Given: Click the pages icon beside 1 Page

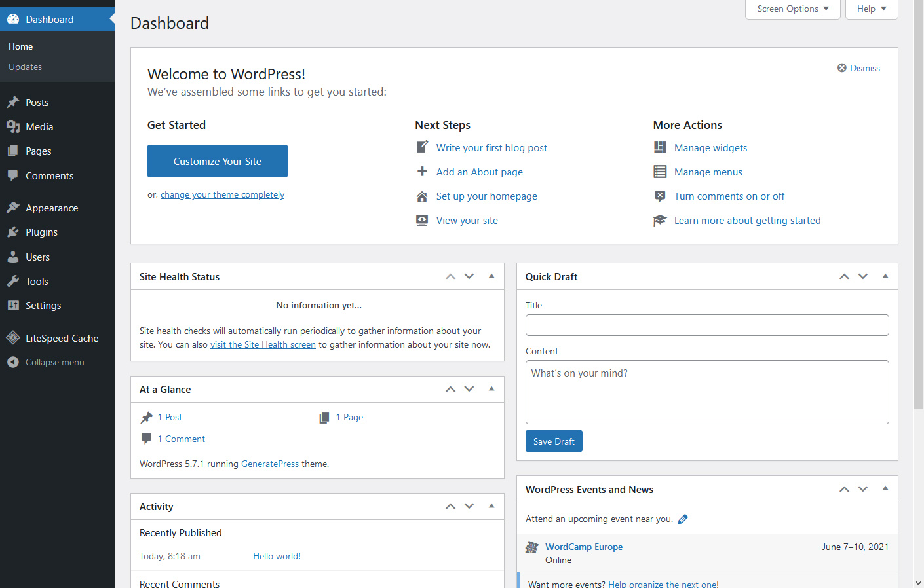Looking at the screenshot, I should pyautogui.click(x=324, y=418).
